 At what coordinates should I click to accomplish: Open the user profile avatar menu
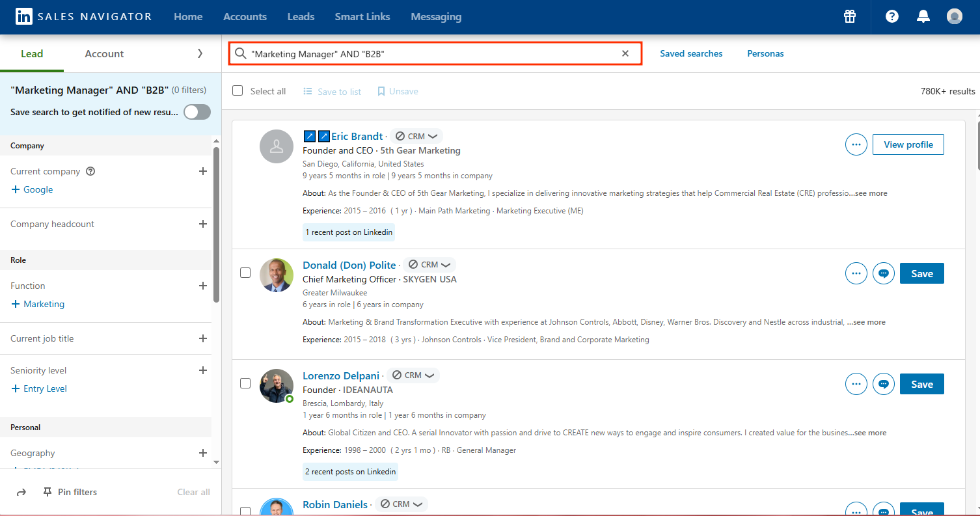coord(955,17)
